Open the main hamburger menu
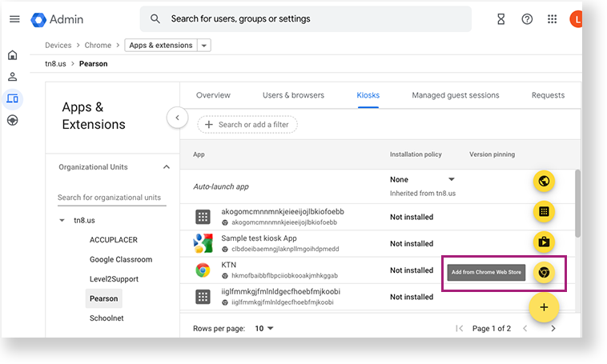The width and height of the screenshot is (607, 364). pyautogui.click(x=14, y=19)
